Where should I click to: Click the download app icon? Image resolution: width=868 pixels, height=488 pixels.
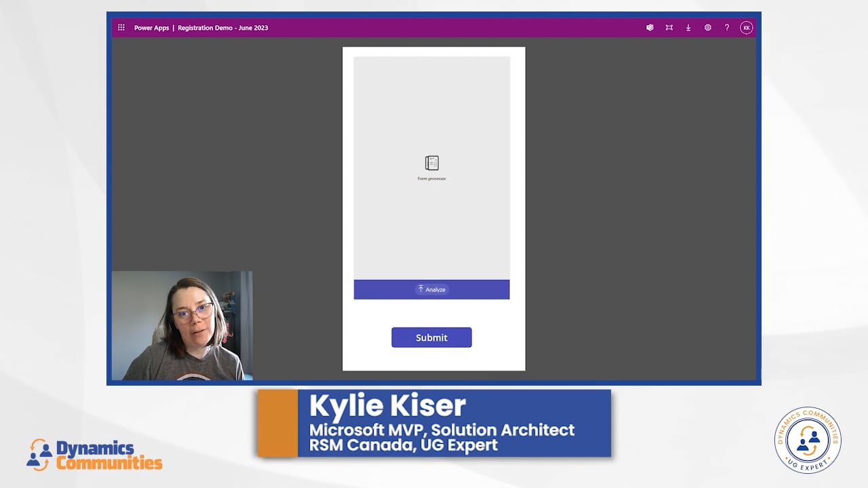click(x=688, y=27)
